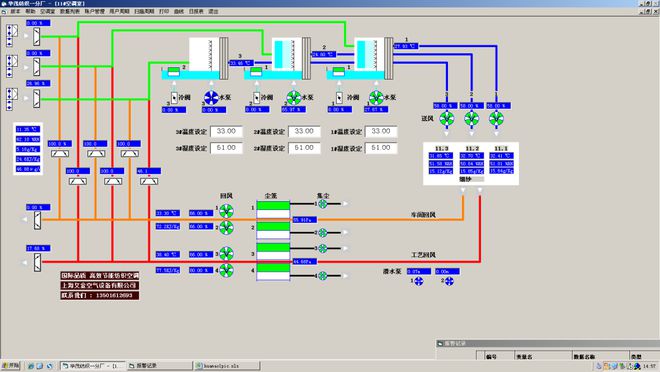
Task: Click the 1#湿度设定 input field
Action: click(381, 148)
